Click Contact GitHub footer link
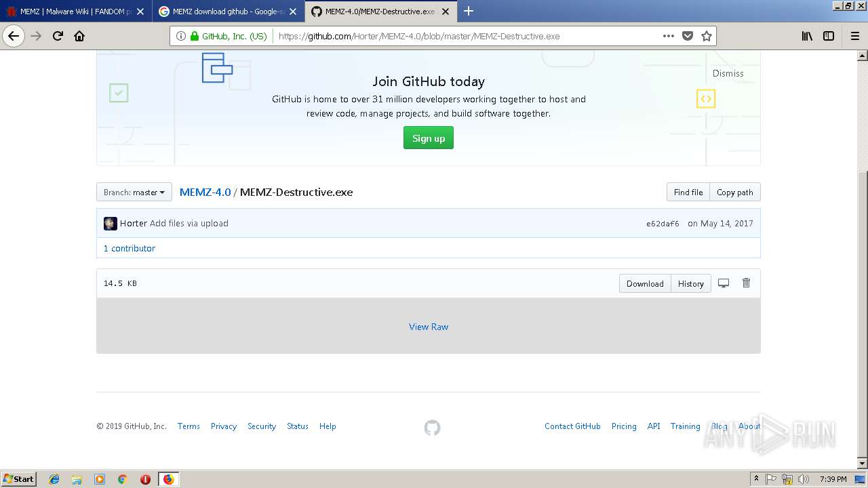Screen dimensions: 868x488 pos(572,426)
